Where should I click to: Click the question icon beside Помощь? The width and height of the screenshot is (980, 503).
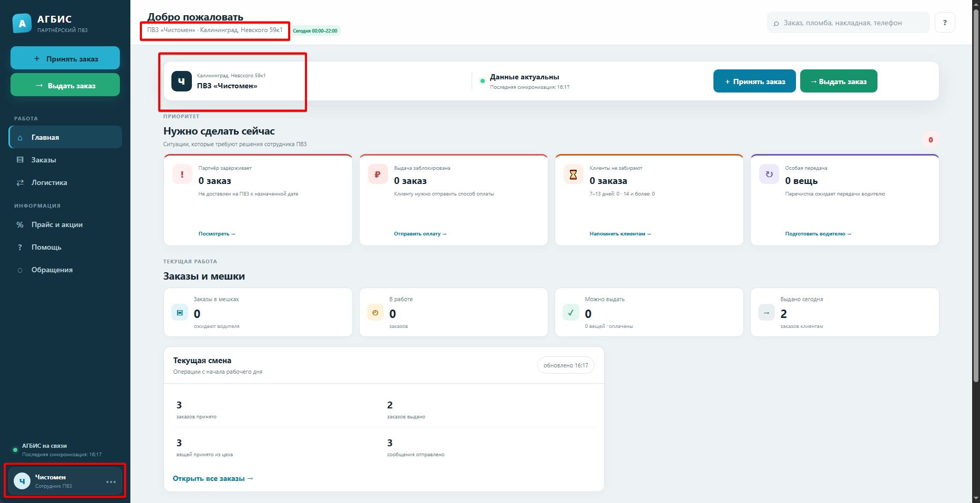coord(20,248)
